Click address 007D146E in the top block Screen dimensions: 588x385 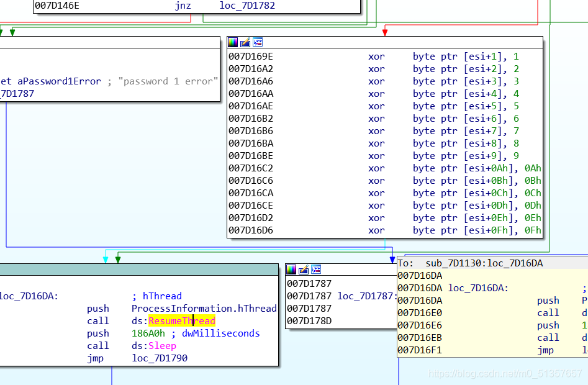pyautogui.click(x=57, y=6)
